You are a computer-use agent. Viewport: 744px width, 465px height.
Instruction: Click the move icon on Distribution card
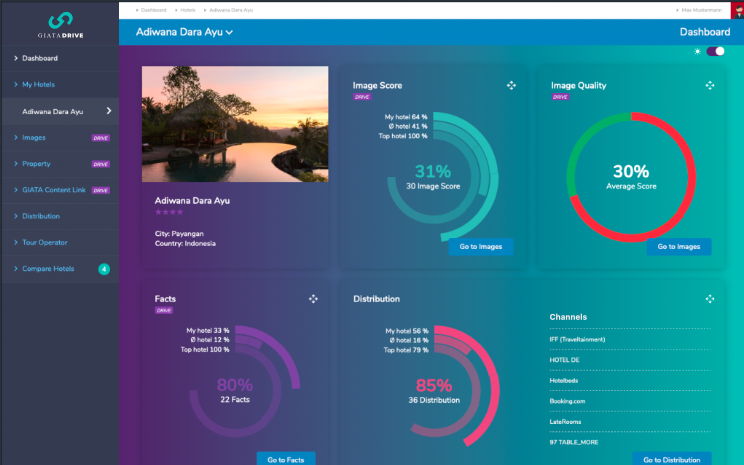(710, 299)
